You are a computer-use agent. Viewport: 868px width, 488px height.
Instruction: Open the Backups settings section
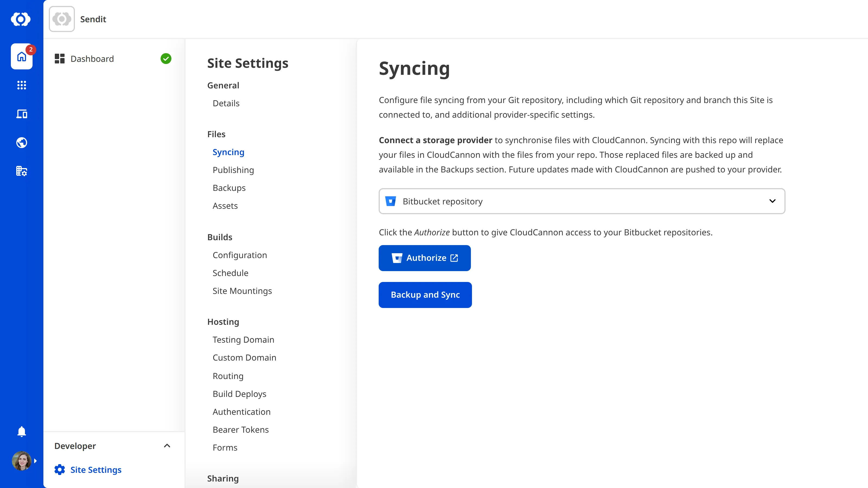(x=229, y=188)
